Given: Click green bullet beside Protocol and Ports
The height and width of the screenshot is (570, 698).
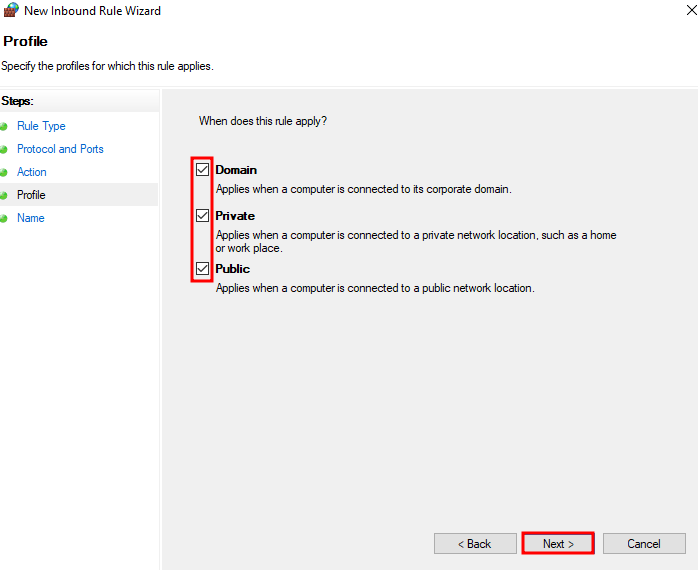Looking at the screenshot, I should 4,150.
